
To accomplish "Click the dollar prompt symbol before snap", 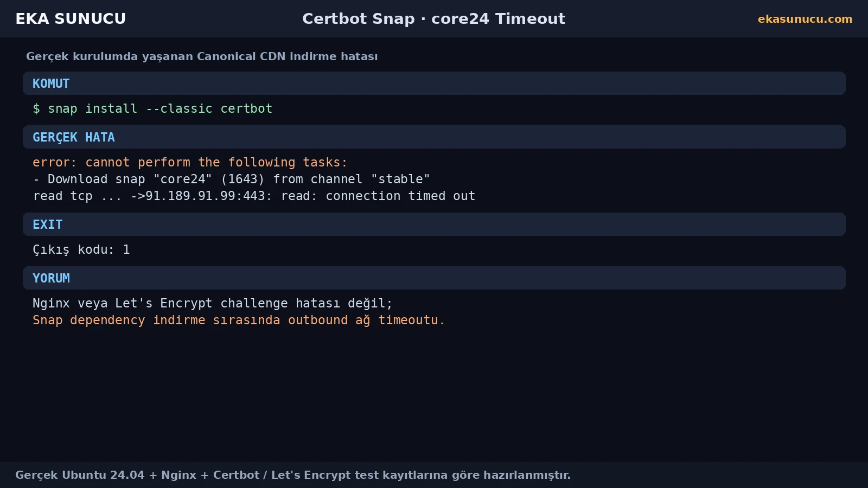I will click(x=36, y=108).
